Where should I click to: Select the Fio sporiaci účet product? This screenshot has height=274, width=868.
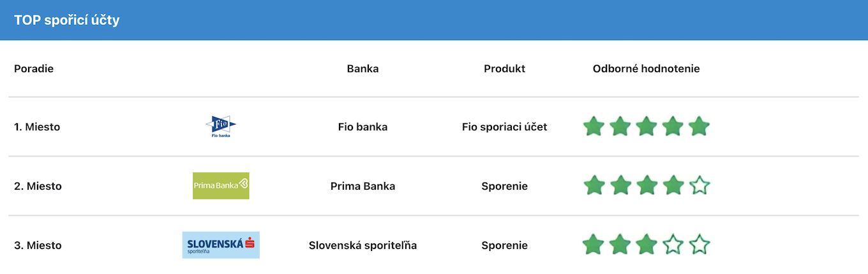click(x=504, y=127)
